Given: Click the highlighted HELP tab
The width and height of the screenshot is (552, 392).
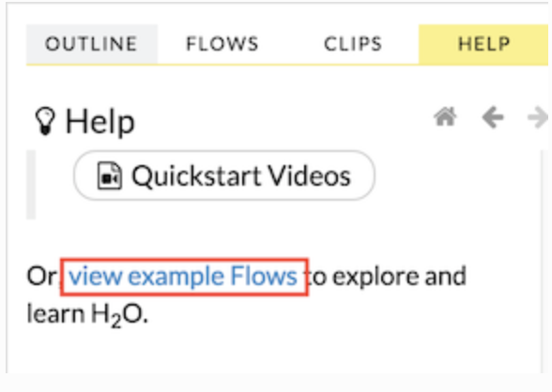Looking at the screenshot, I should pos(483,44).
